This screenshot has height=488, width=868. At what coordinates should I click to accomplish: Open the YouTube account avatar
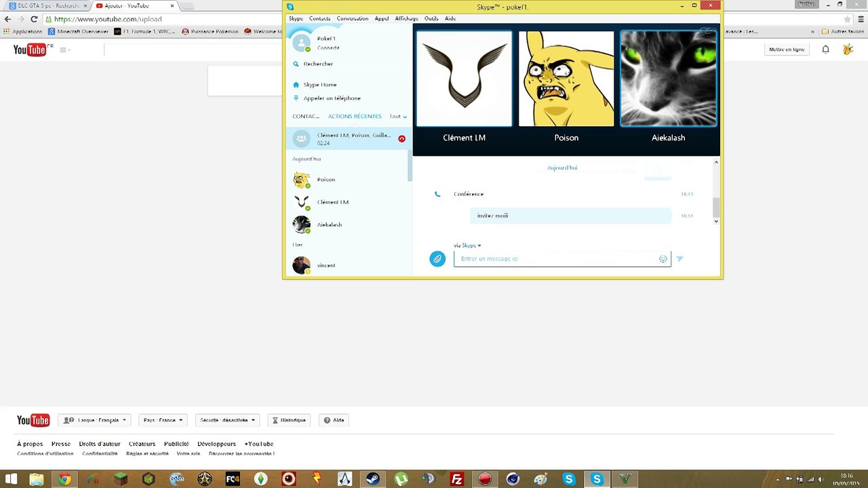848,49
